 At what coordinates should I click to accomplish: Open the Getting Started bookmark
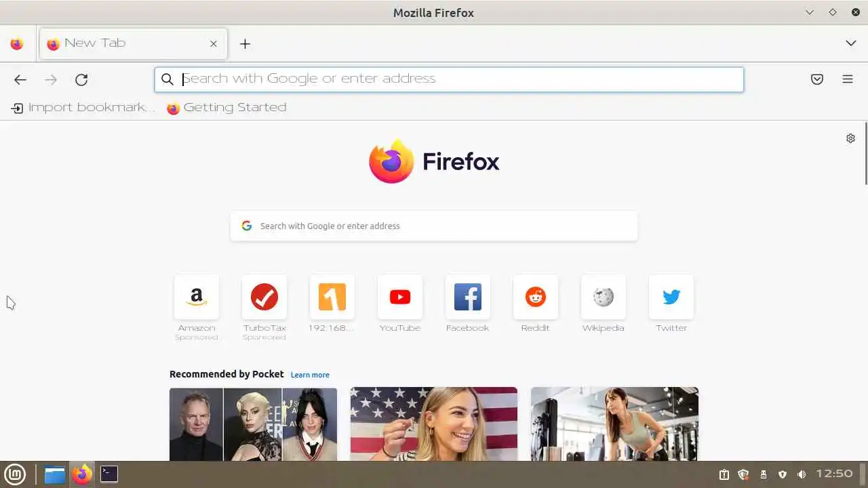coord(226,108)
